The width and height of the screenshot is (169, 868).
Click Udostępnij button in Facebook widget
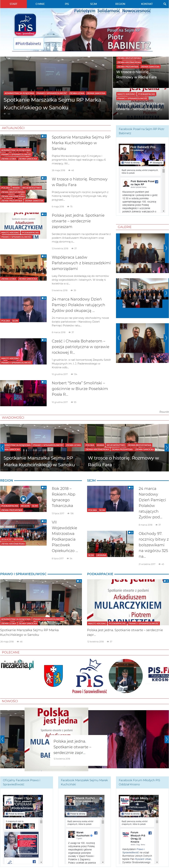(156, 162)
